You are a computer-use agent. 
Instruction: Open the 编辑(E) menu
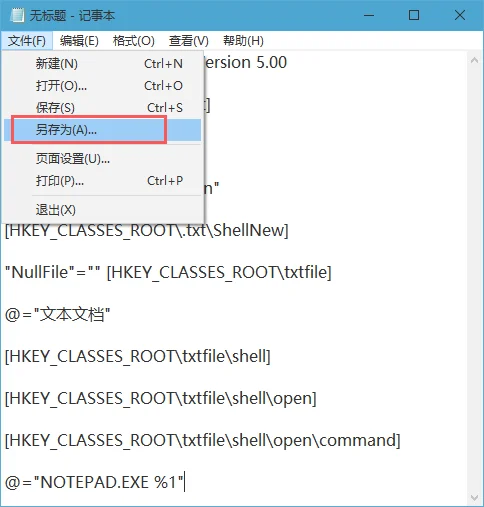click(x=79, y=41)
